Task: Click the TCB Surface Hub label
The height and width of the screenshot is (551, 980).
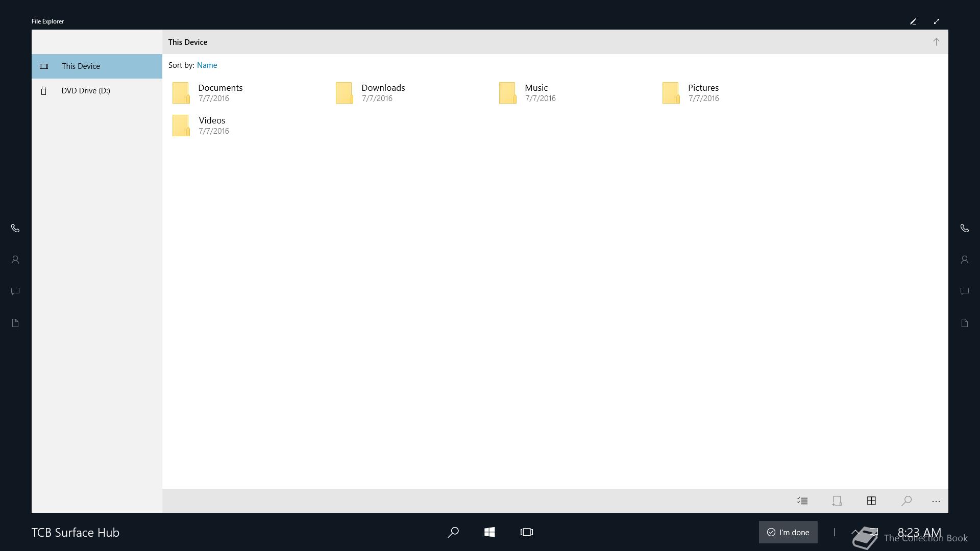Action: pyautogui.click(x=76, y=533)
